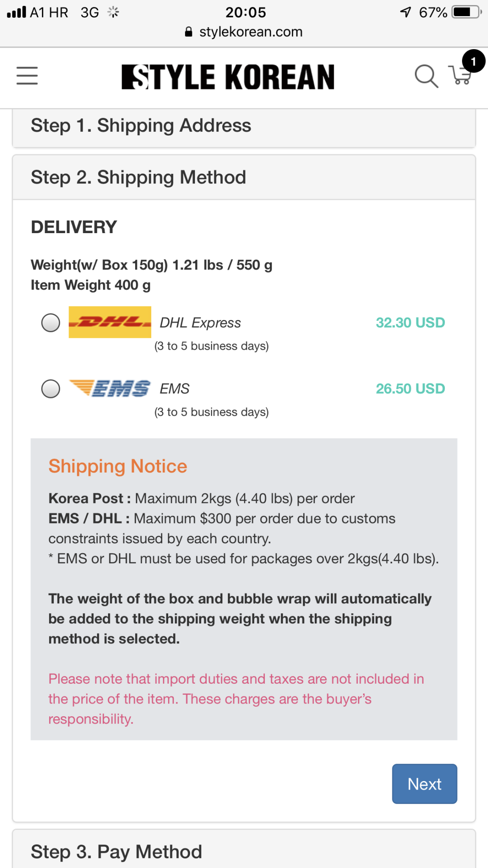This screenshot has width=488, height=868.
Task: Select EMS shipping radio button
Action: 50,389
